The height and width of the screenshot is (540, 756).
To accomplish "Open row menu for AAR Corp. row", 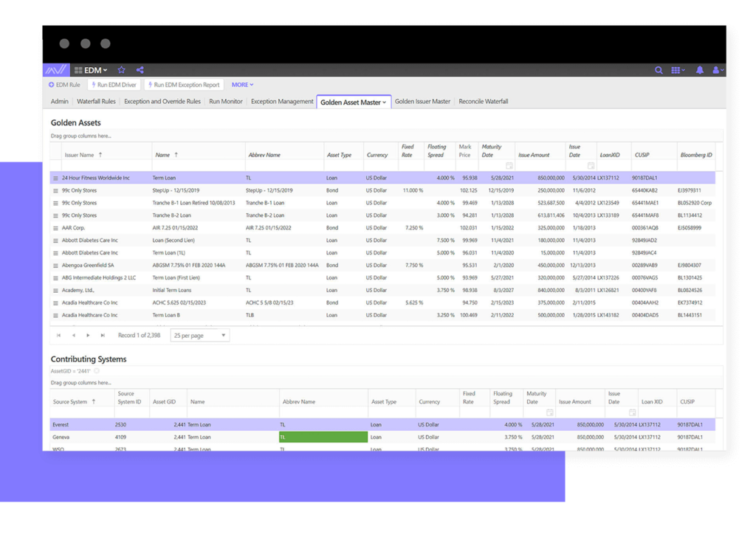I will coord(55,229).
